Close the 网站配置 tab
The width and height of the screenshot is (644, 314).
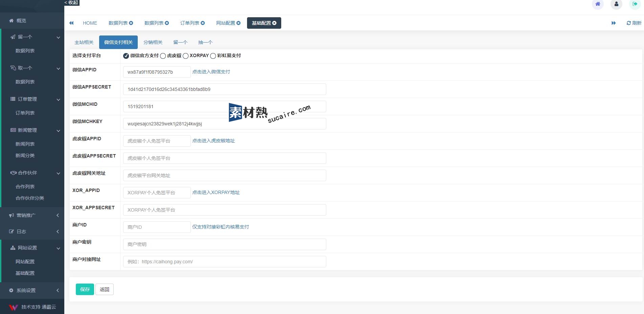(x=239, y=23)
